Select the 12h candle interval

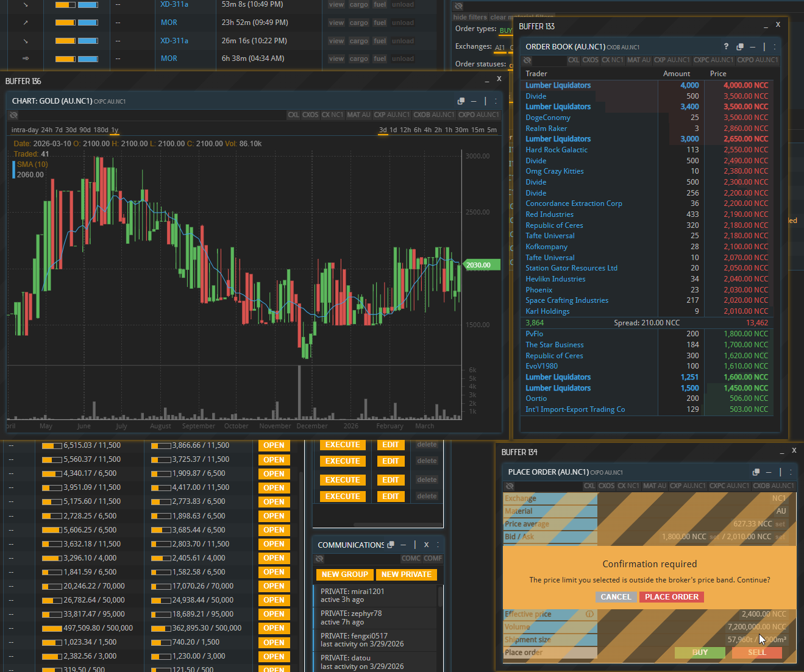coord(405,130)
